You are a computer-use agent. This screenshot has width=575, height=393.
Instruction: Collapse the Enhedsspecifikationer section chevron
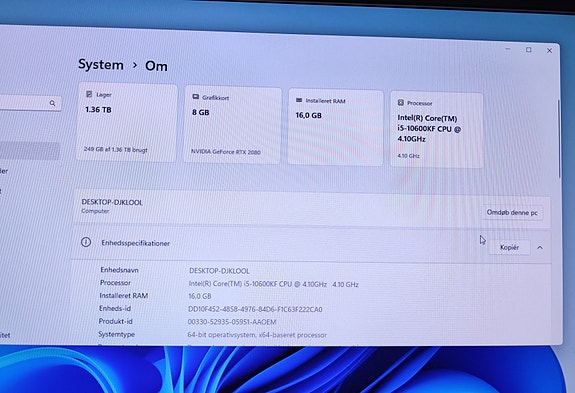click(x=540, y=248)
